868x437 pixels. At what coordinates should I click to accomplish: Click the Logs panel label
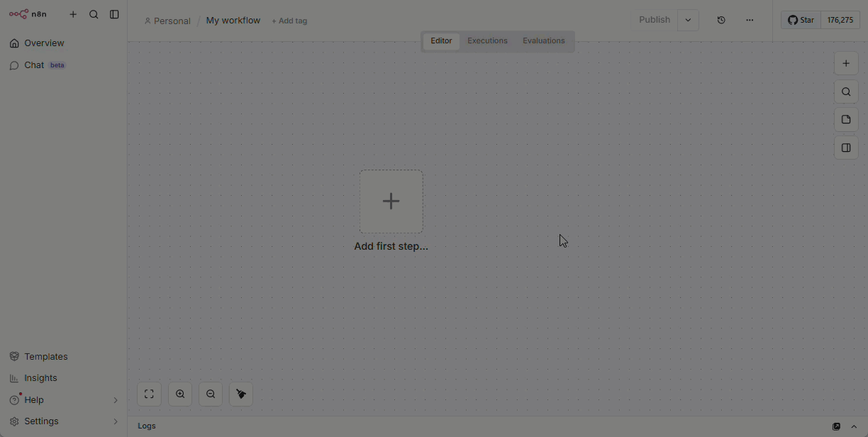147,426
